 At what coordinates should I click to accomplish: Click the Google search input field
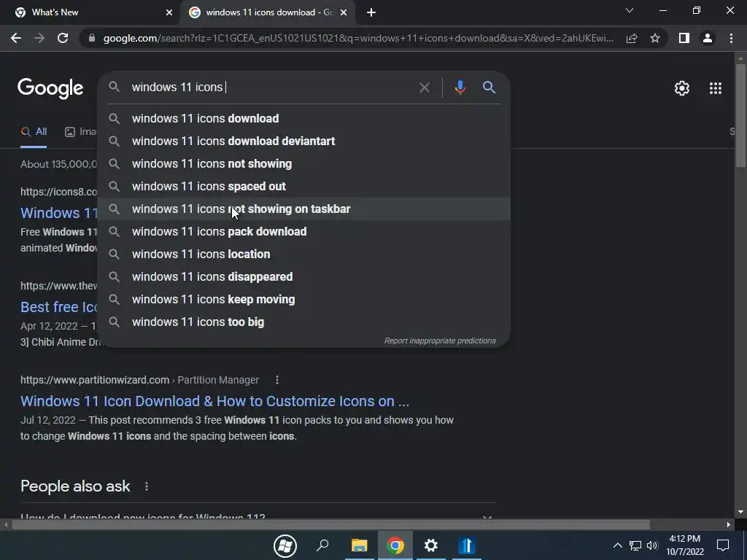click(x=271, y=87)
